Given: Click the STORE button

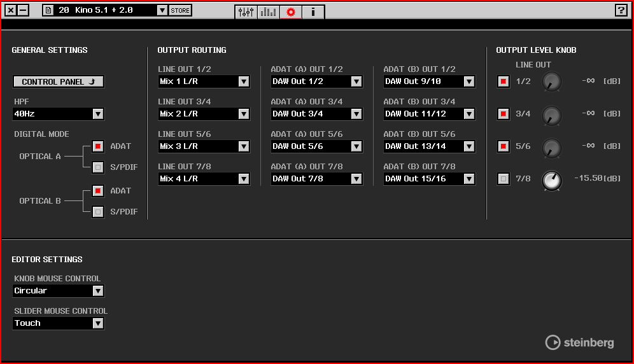Looking at the screenshot, I should point(180,10).
